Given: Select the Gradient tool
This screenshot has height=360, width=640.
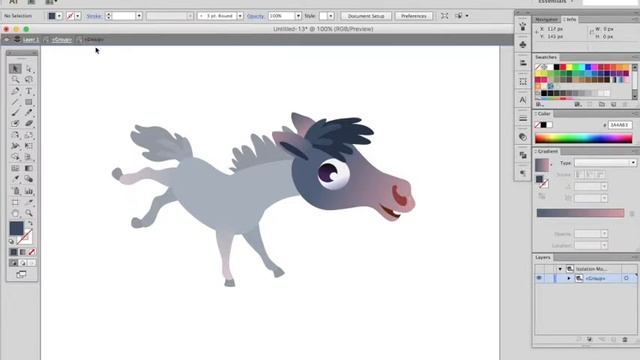Looking at the screenshot, I should point(29,168).
